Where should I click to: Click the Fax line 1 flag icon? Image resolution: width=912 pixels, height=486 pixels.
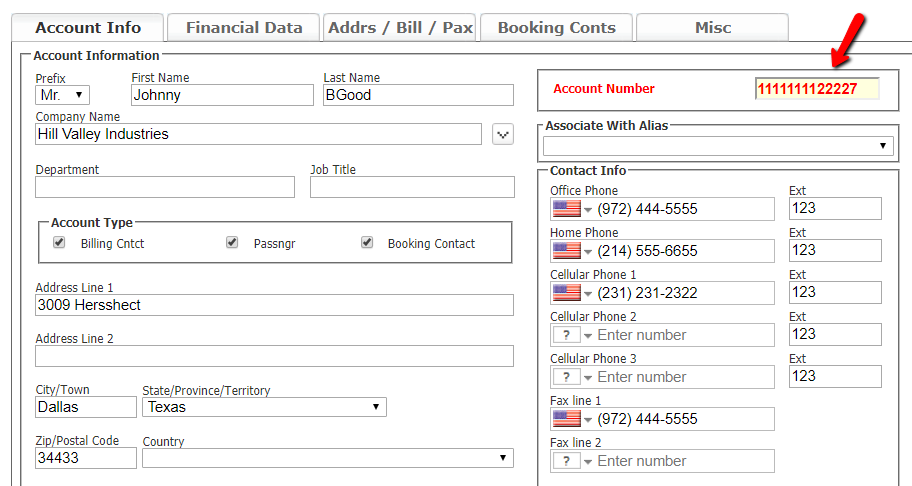point(567,419)
